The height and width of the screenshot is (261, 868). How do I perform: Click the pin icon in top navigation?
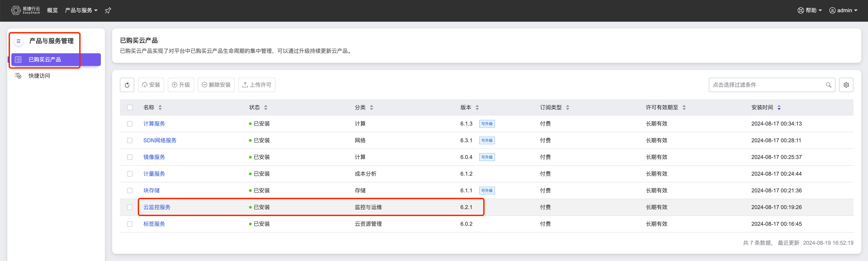(108, 10)
